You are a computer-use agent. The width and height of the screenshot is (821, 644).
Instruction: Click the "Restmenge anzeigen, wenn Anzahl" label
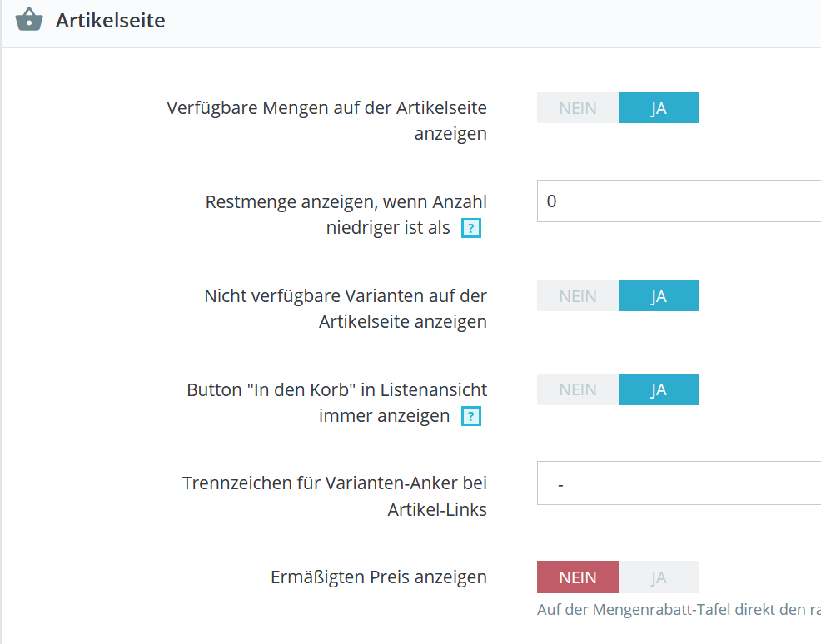coord(346,202)
